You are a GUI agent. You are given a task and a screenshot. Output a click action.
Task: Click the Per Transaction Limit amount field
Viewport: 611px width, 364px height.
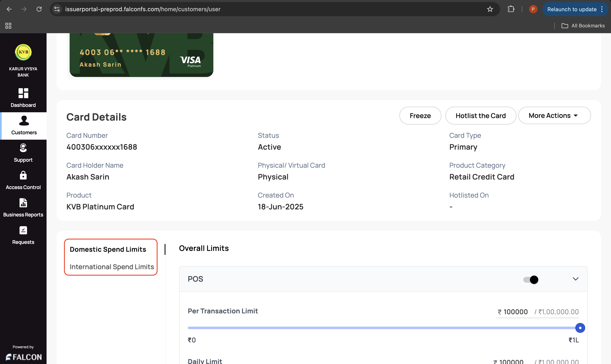point(515,312)
